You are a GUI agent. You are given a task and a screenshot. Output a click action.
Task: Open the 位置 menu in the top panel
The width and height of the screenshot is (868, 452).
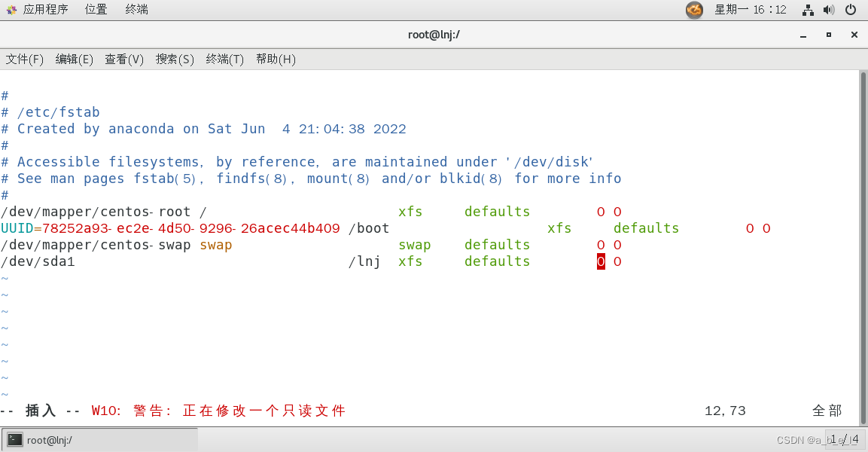tap(96, 9)
